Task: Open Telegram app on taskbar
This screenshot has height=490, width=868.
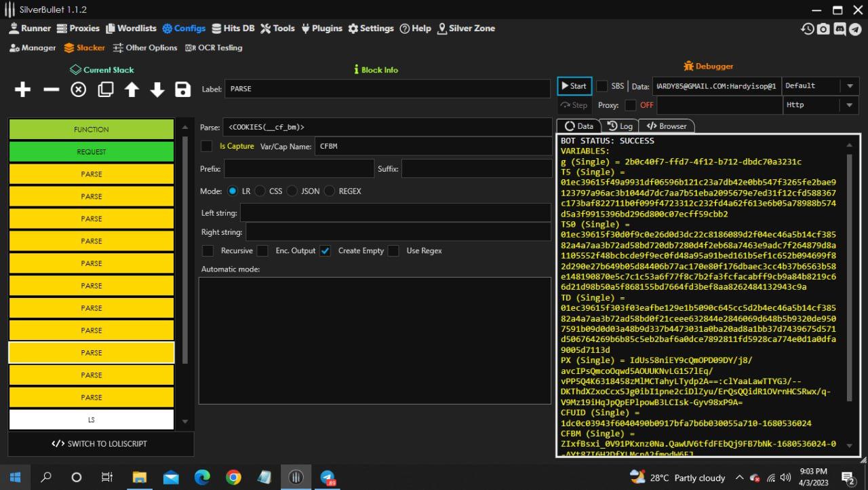Action: [328, 477]
